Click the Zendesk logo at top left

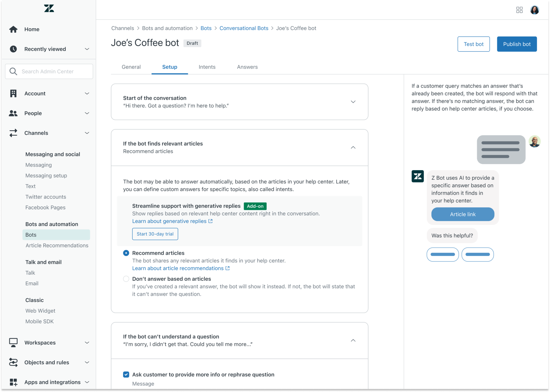tap(49, 9)
